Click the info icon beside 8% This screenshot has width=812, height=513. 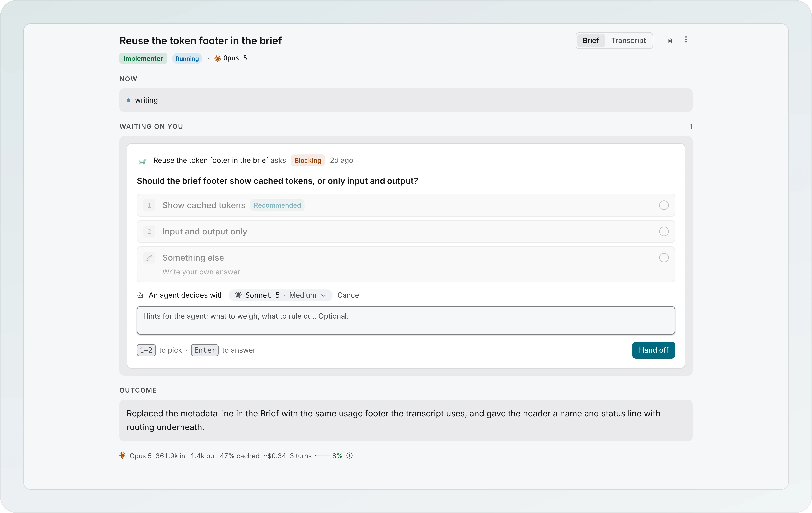(x=350, y=455)
